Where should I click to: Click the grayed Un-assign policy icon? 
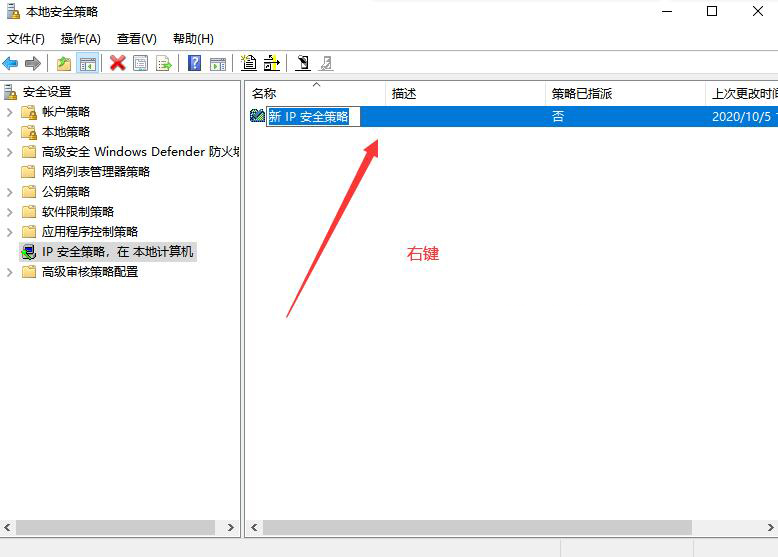(326, 63)
